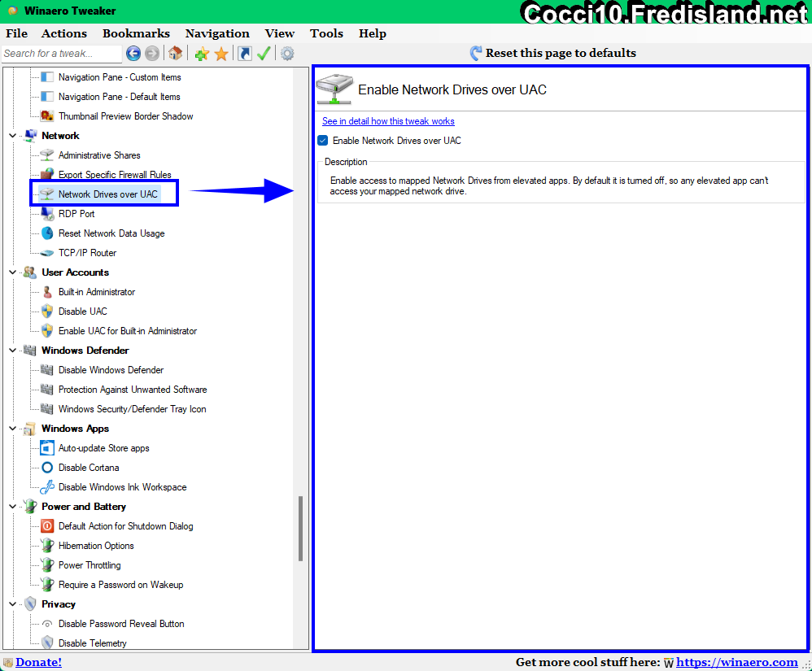Viewport: 812px width, 671px height.
Task: Collapse the Power and Battery category
Action: coord(13,507)
